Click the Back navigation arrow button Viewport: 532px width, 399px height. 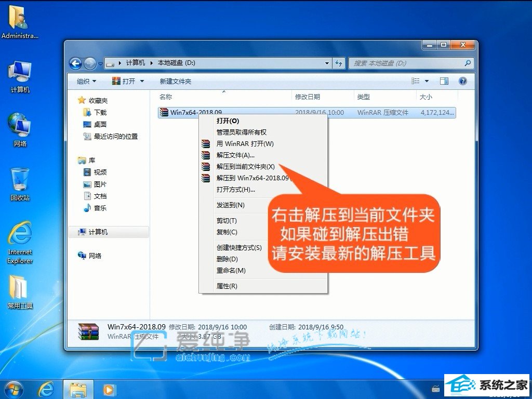click(76, 63)
